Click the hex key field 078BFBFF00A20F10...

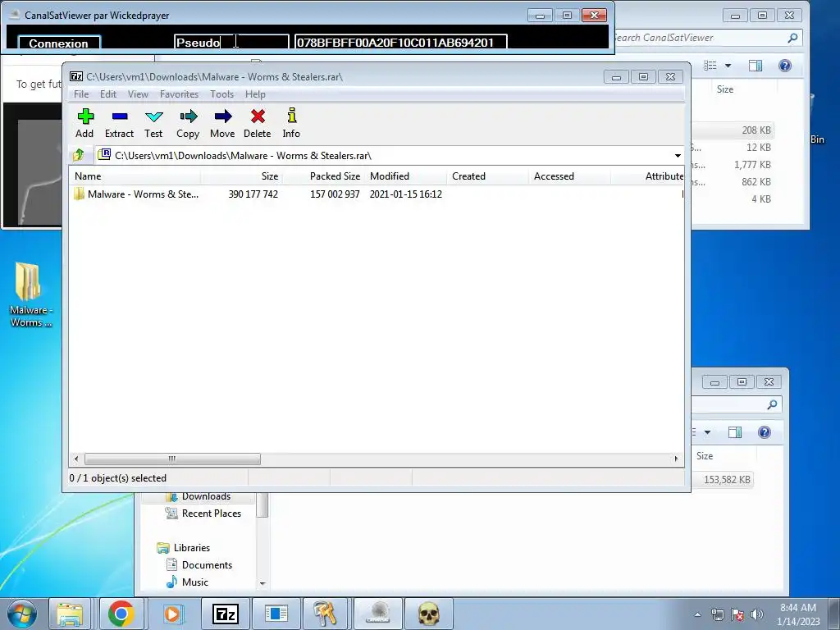400,43
